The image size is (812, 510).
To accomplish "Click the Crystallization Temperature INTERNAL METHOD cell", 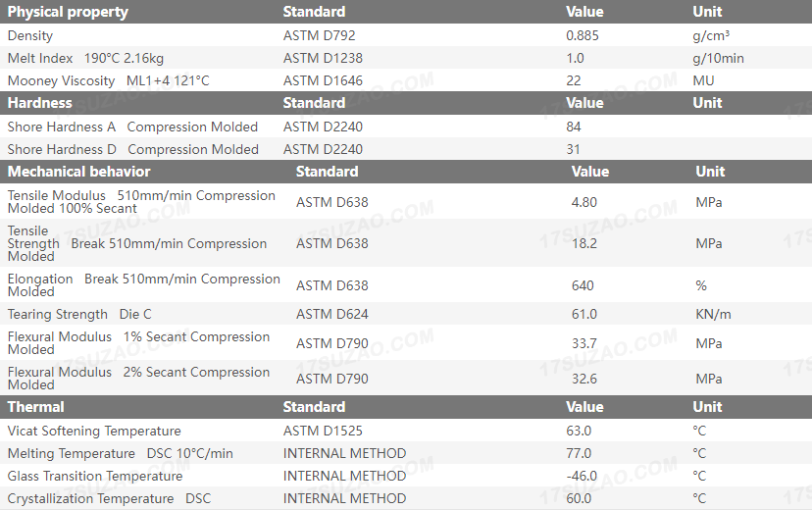I will click(344, 498).
